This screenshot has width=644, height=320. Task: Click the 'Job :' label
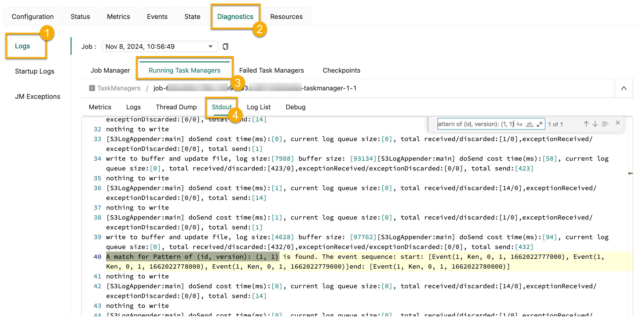pos(89,46)
